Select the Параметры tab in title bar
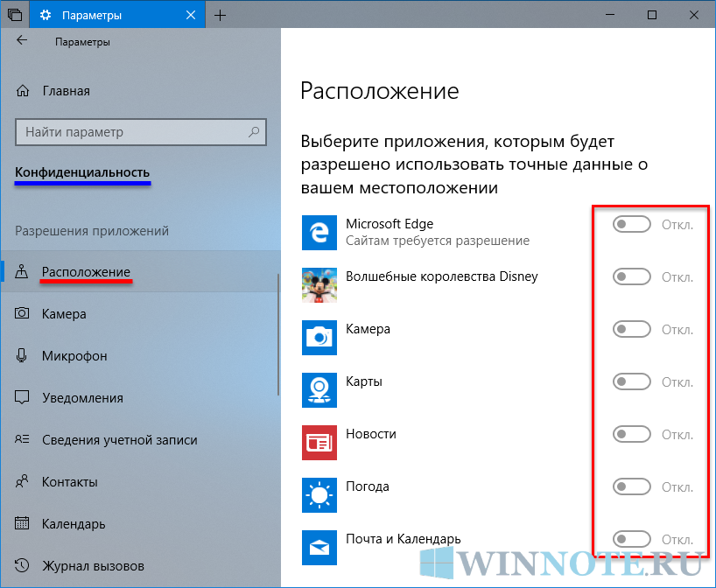Image resolution: width=716 pixels, height=588 pixels. [x=117, y=15]
